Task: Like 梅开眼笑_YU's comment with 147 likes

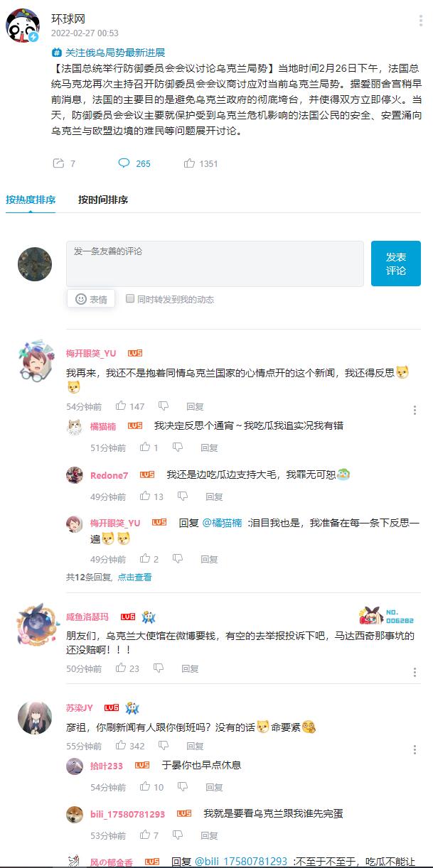Action: pos(121,406)
